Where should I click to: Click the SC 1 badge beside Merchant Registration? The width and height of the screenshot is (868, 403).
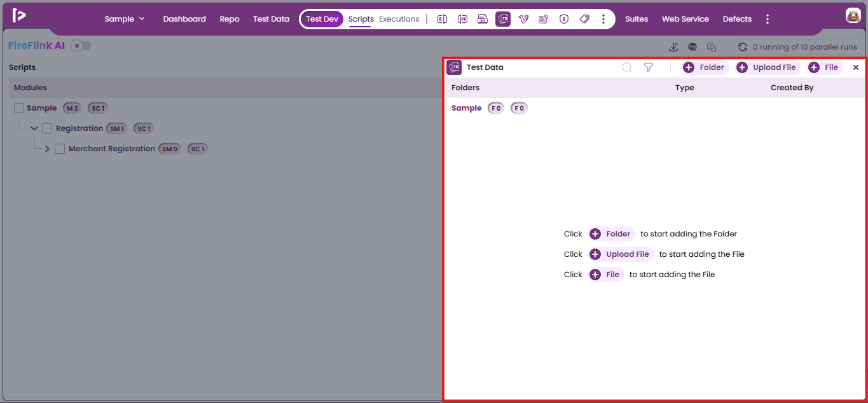pos(198,149)
